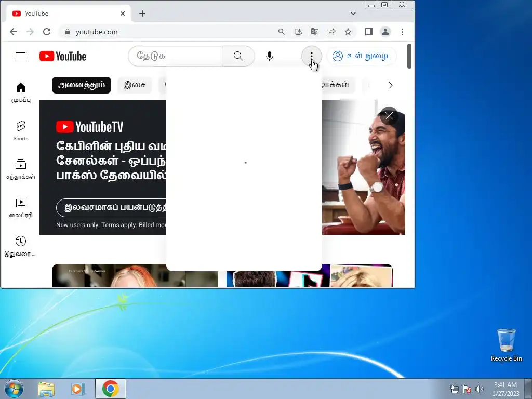Select the இசை filter chip
The width and height of the screenshot is (532, 399).
point(135,85)
